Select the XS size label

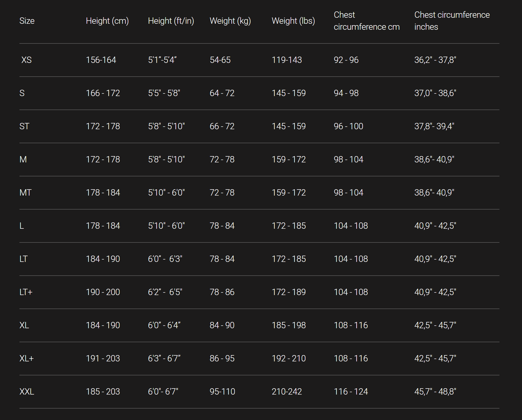point(26,60)
